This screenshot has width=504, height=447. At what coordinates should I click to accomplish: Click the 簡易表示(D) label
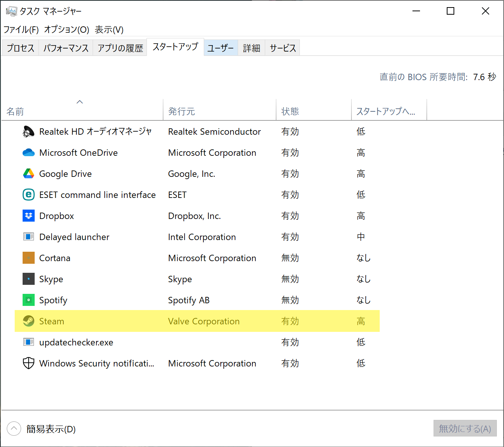[51, 429]
